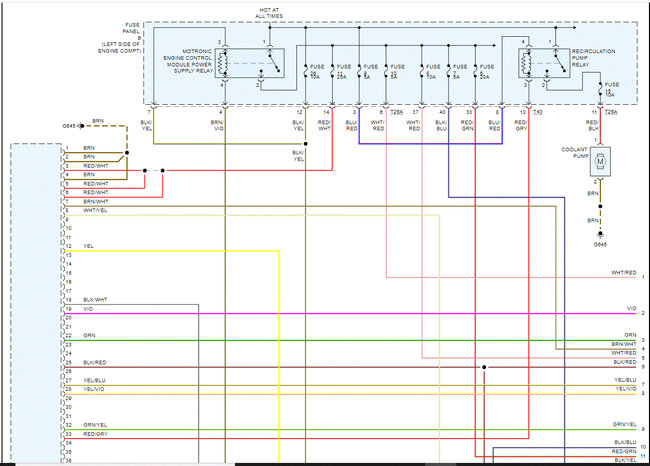Click connector pin 27 YEL/BLU label
Image resolution: width=650 pixels, height=466 pixels.
94,380
